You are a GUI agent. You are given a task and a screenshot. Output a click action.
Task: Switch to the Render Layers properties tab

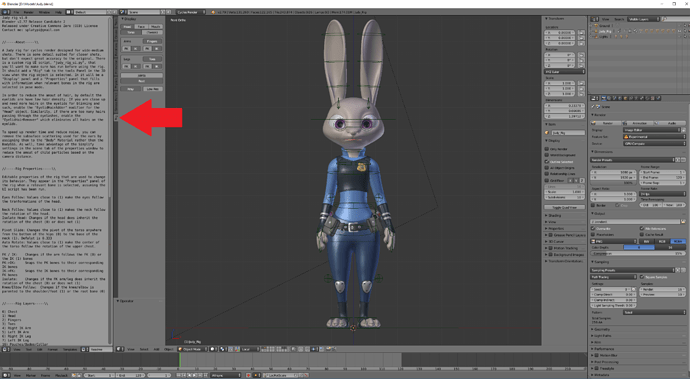pyautogui.click(x=610, y=98)
